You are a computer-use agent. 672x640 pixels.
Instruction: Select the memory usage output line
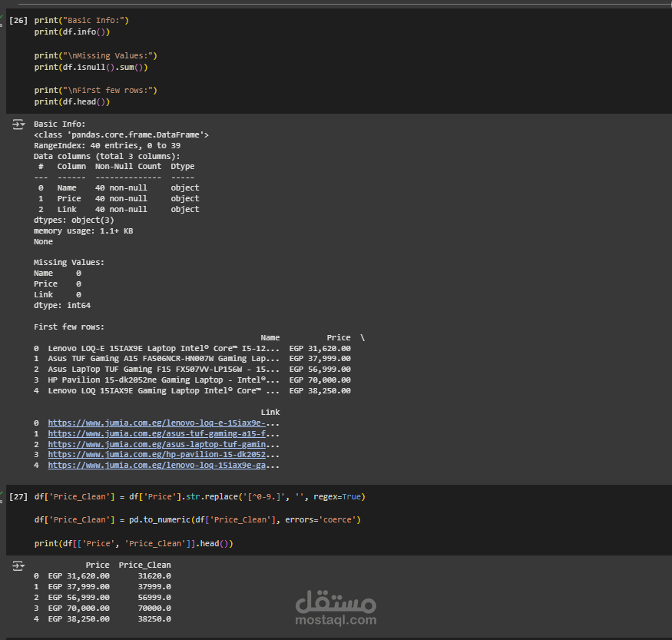tap(84, 230)
